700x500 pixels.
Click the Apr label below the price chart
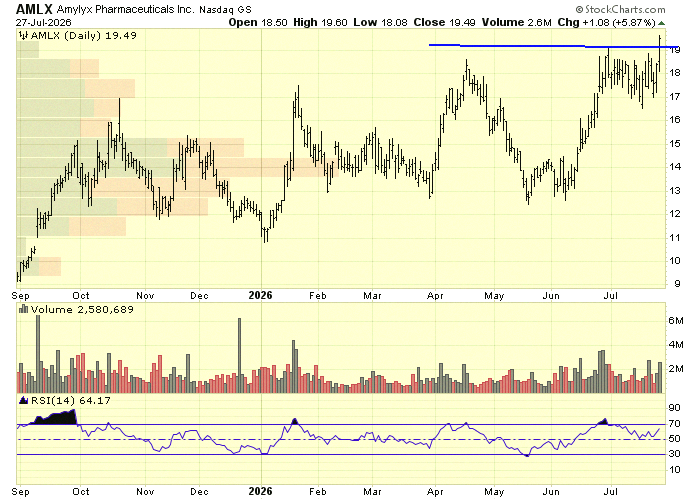pyautogui.click(x=435, y=296)
